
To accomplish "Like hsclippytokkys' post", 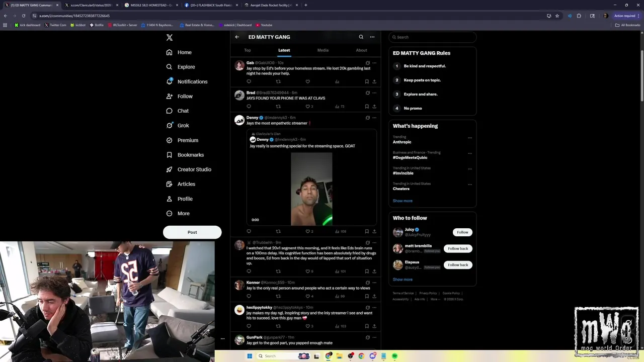I will coord(308,326).
